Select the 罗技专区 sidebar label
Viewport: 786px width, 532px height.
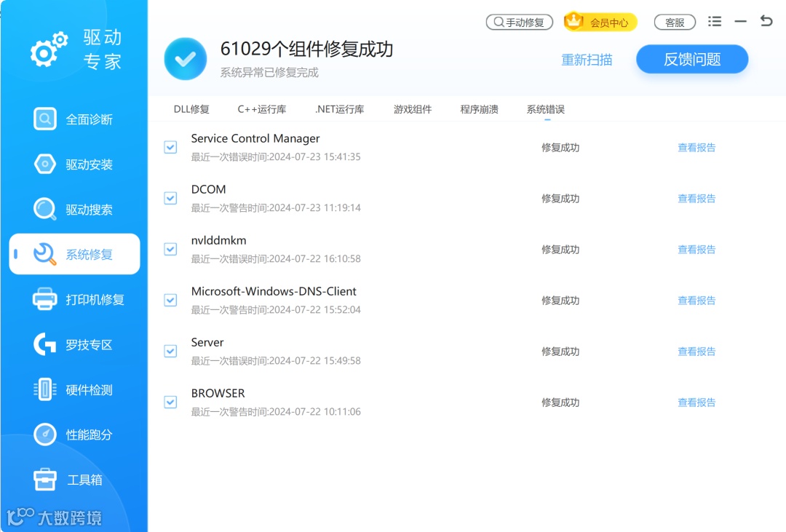pos(90,344)
